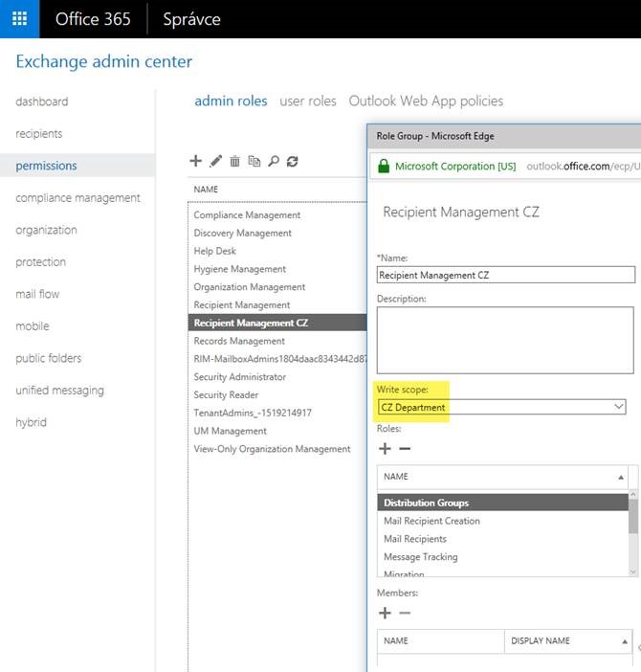Select Mail Recipient Creation role

[x=432, y=521]
